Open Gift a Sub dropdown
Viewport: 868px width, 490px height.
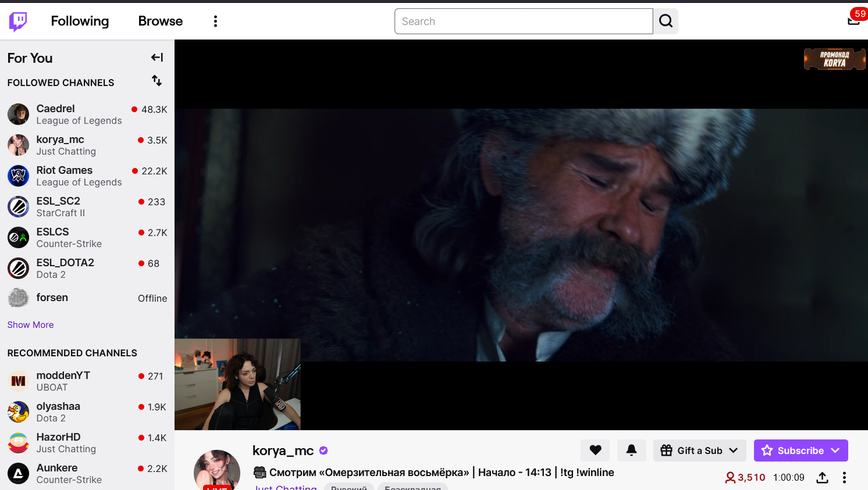pyautogui.click(x=699, y=450)
